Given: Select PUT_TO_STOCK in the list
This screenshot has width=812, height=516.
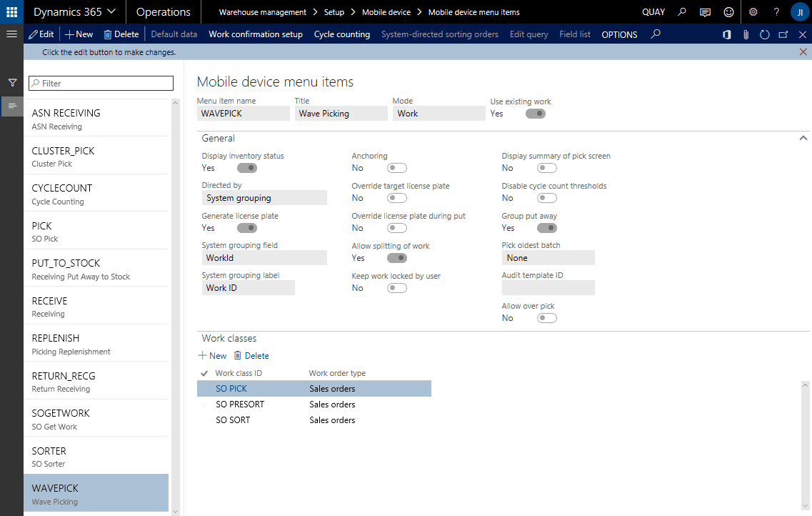Looking at the screenshot, I should 96,269.
